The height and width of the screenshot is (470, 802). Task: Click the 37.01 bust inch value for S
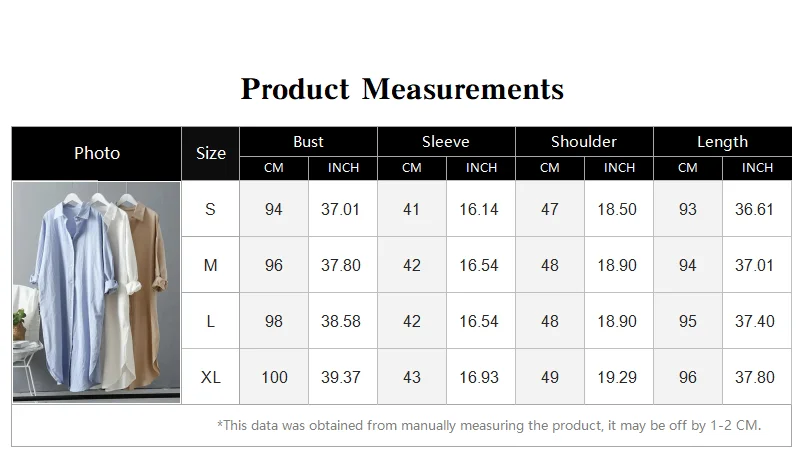(343, 209)
